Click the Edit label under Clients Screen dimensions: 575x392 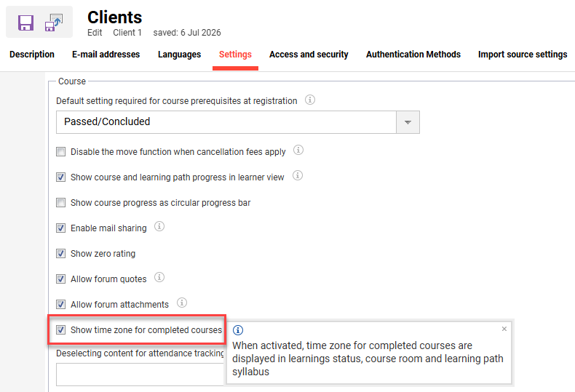tap(95, 33)
